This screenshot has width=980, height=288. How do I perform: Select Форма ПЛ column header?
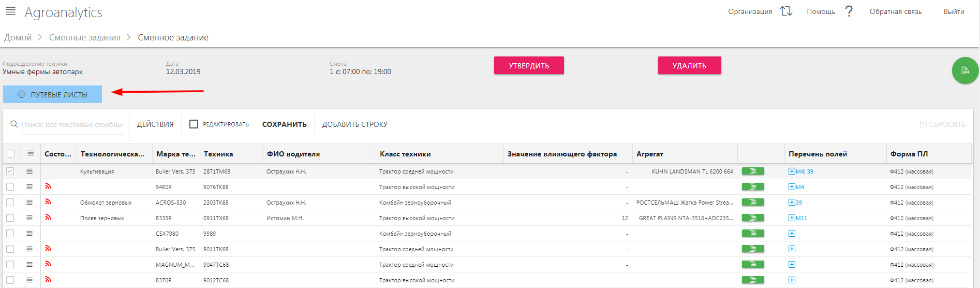coord(909,154)
